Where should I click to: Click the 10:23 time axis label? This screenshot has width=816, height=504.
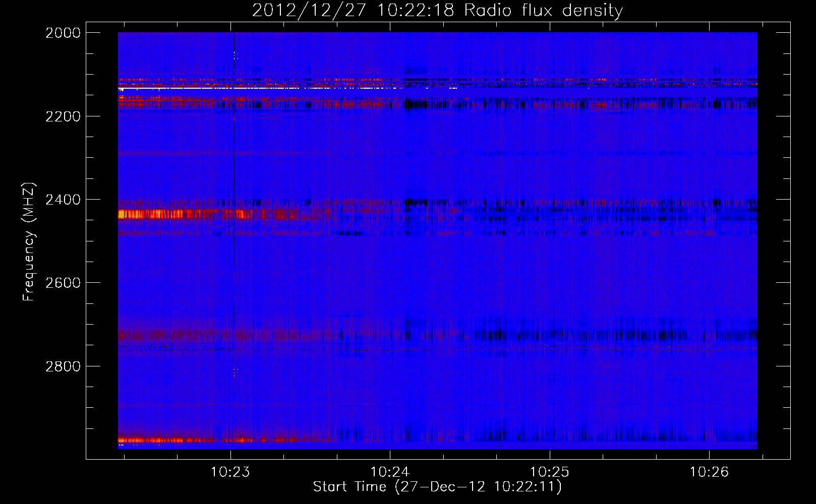click(x=230, y=472)
